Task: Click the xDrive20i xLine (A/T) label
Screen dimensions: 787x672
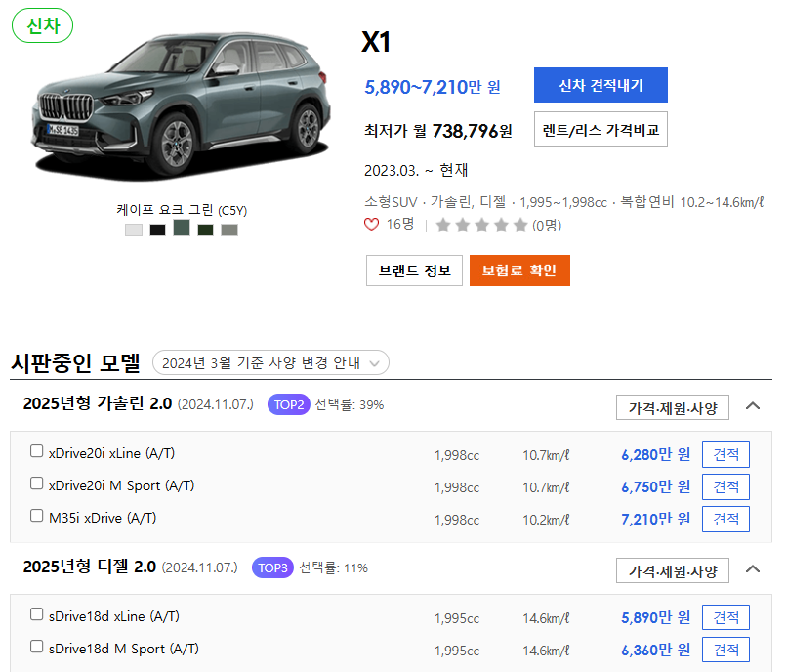Action: click(x=111, y=453)
